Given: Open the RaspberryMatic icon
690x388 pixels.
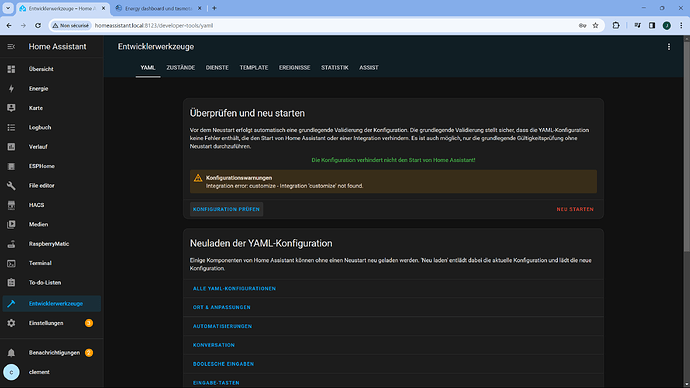Looking at the screenshot, I should tap(11, 244).
